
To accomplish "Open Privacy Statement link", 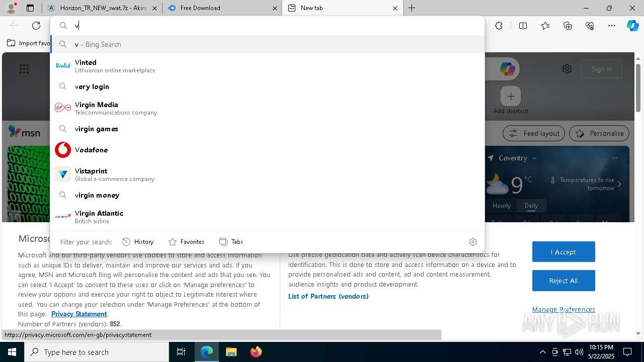I will [x=79, y=314].
